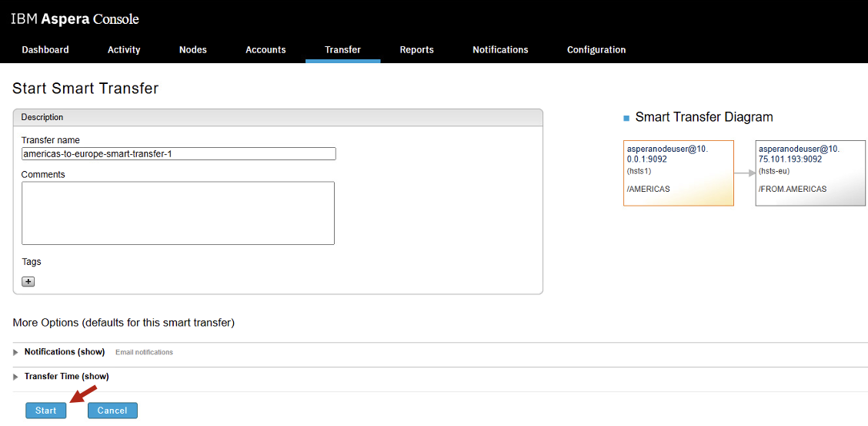868x426 pixels.
Task: Edit the Transfer name field
Action: [x=179, y=153]
